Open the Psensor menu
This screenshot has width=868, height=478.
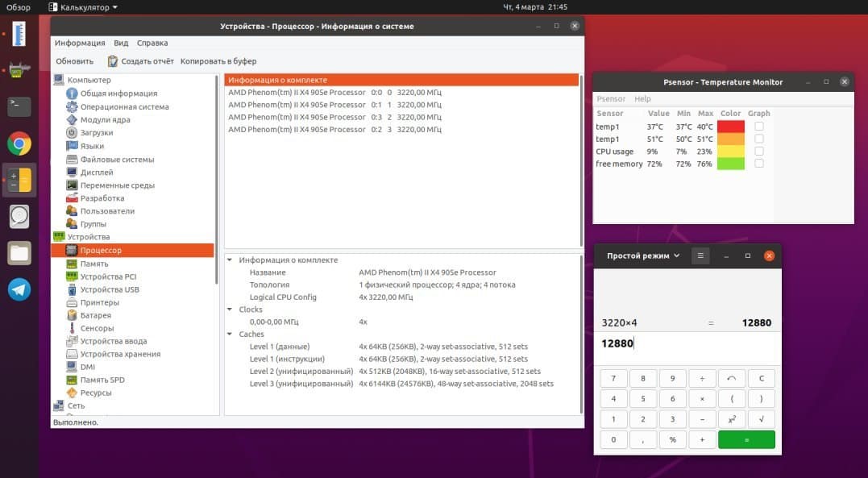coord(611,98)
